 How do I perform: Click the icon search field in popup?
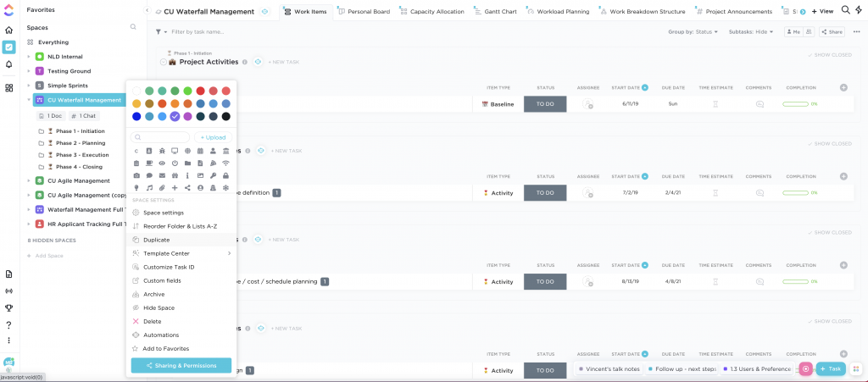pyautogui.click(x=160, y=137)
